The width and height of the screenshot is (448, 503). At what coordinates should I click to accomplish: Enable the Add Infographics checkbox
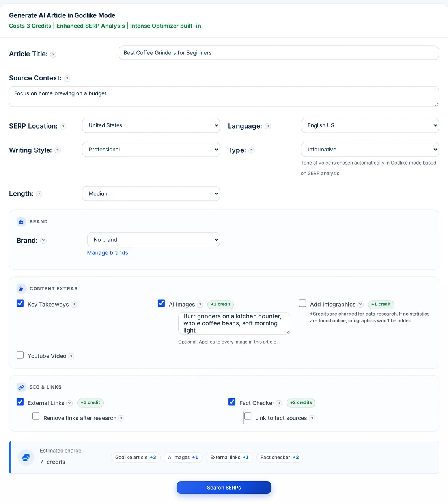click(302, 303)
